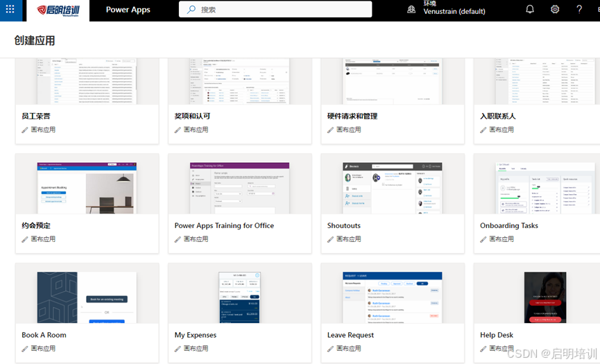Click pencil icon under My Expenses
This screenshot has width=600, height=364.
tap(178, 349)
